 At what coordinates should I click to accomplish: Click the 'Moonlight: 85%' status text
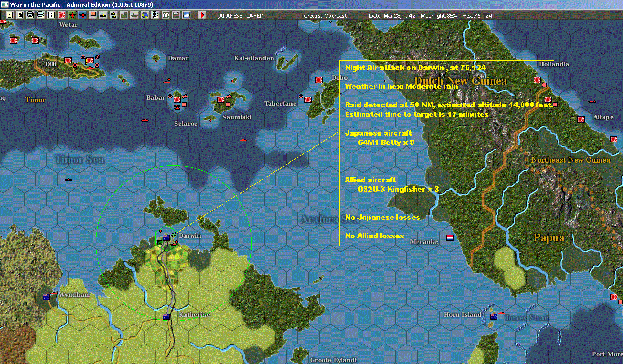439,16
